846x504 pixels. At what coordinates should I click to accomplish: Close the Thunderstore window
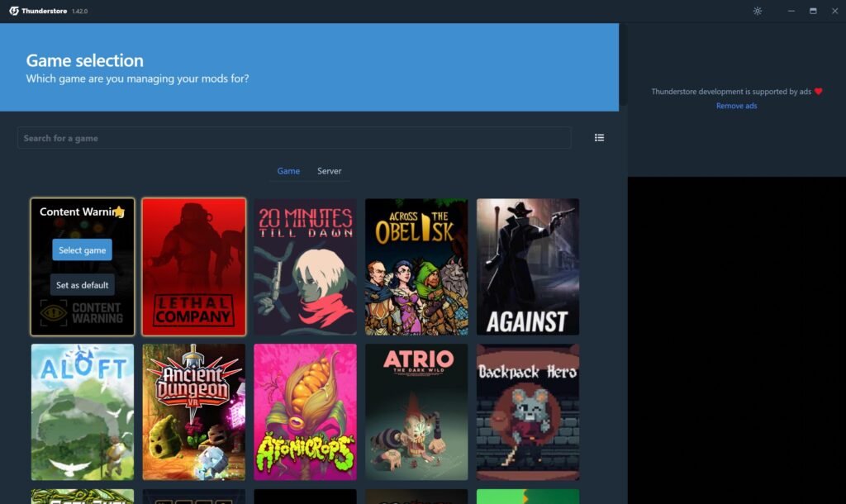(x=834, y=11)
